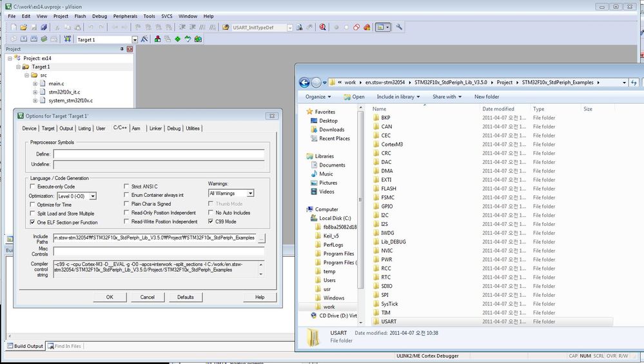Click the Download to flash LOAD icon
The height and width of the screenshot is (364, 644).
[67, 39]
